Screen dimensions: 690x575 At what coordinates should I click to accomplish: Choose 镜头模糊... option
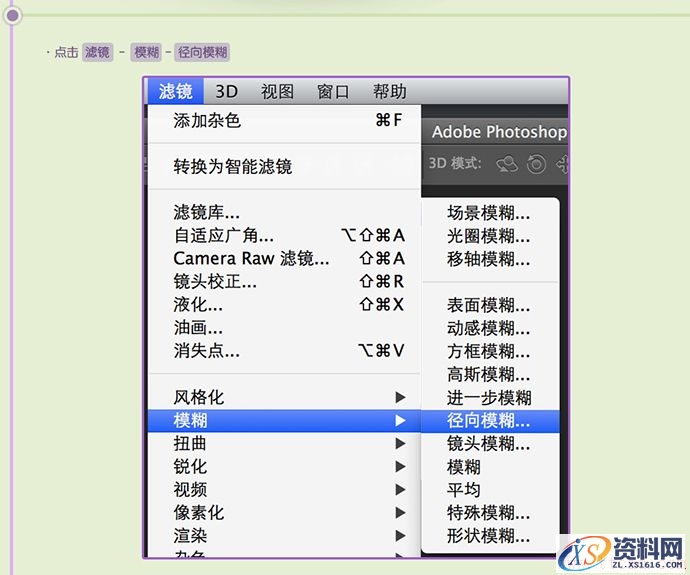(x=490, y=443)
